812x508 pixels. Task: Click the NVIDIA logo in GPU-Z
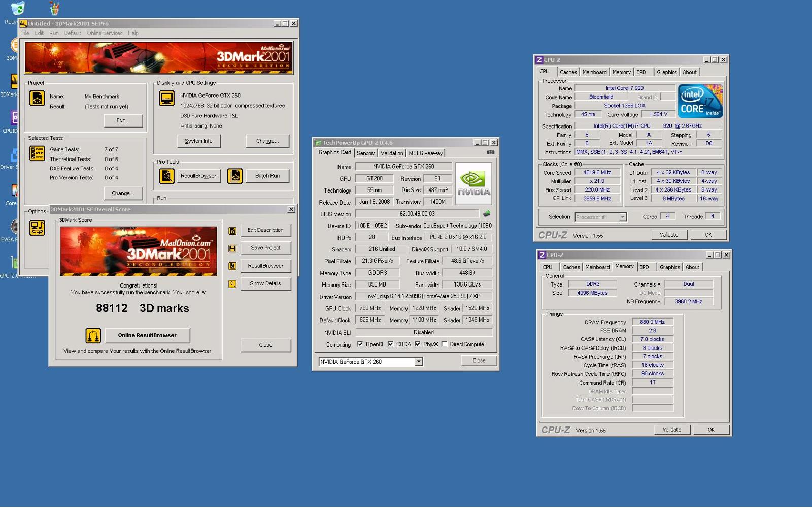473,183
